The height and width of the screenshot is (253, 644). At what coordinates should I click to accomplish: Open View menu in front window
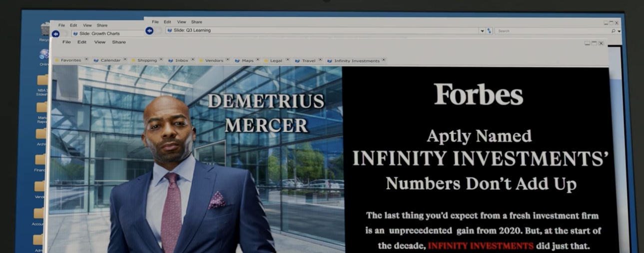(100, 42)
